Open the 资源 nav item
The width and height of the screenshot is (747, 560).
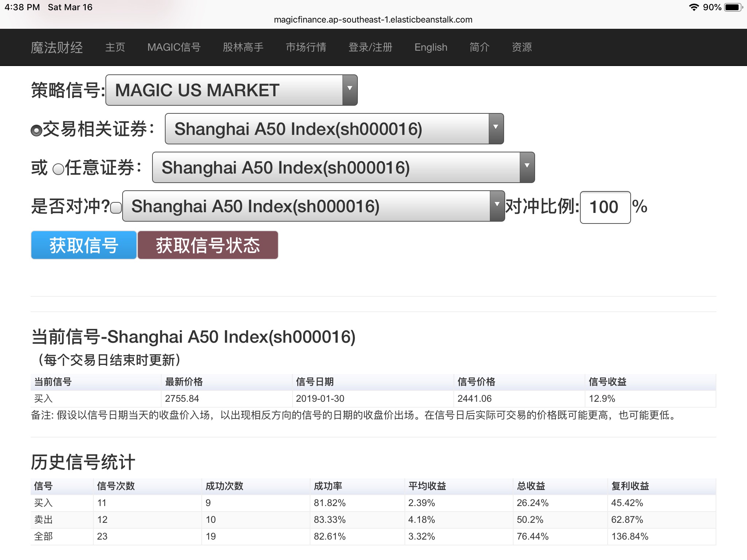tap(522, 47)
